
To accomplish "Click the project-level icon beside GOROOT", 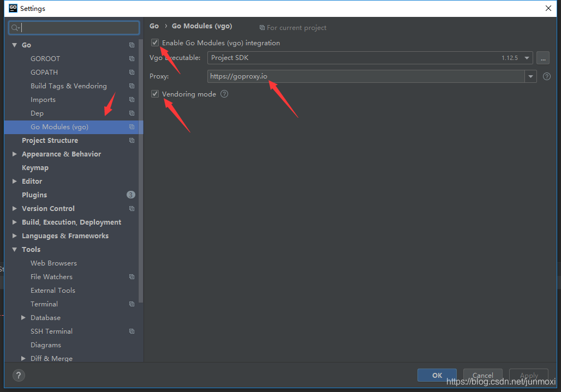I will [x=132, y=58].
